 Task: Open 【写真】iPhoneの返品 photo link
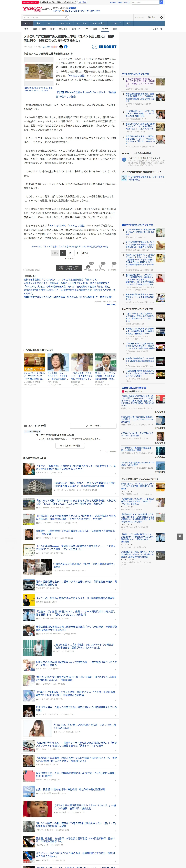(x=86, y=94)
